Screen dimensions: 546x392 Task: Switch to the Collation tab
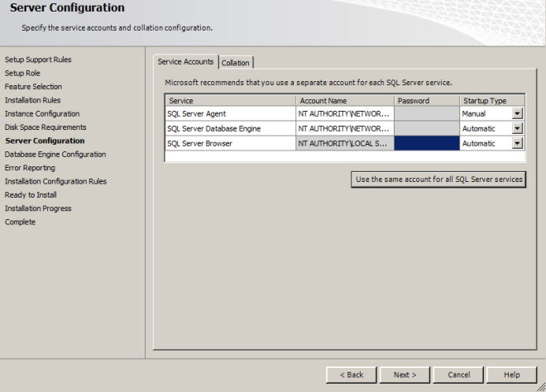point(236,63)
